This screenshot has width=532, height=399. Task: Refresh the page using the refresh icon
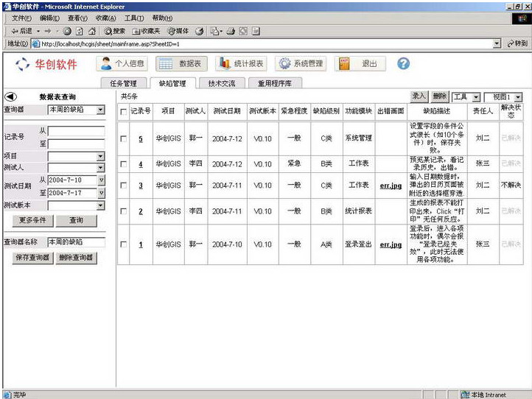(80, 31)
